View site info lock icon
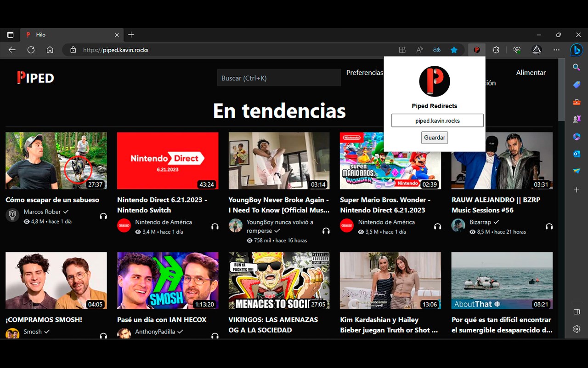 pos(73,50)
